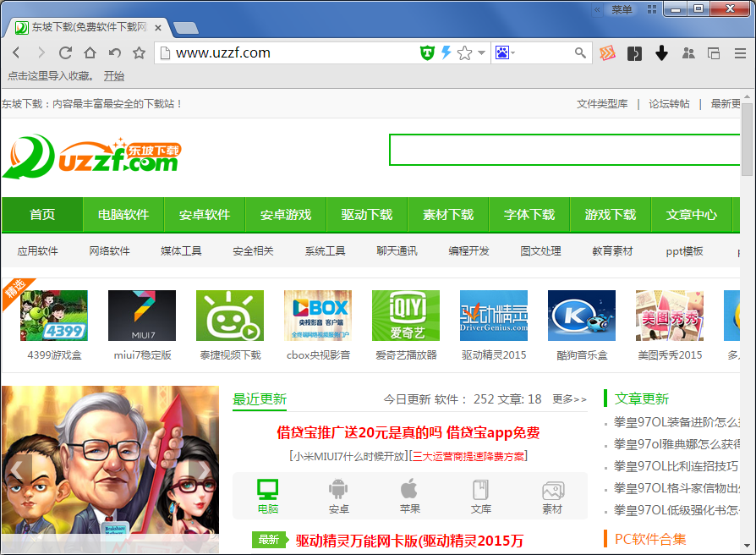Click the undo closed tab icon

pyautogui.click(x=115, y=52)
